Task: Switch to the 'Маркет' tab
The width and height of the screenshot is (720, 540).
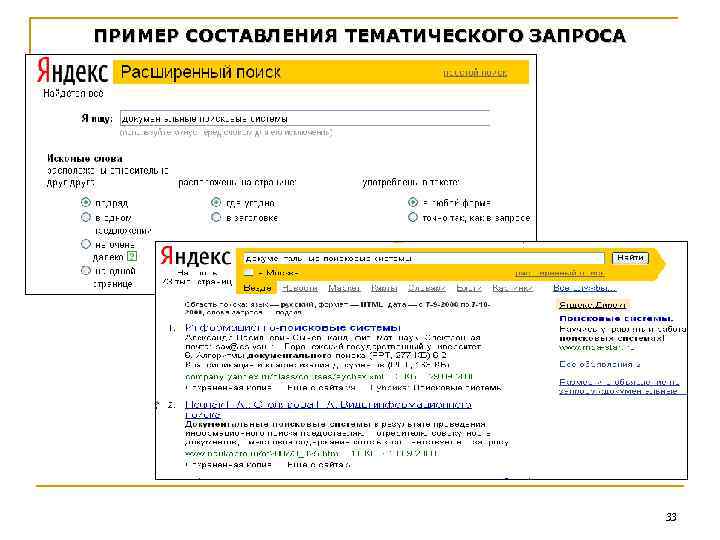Action: tap(344, 288)
